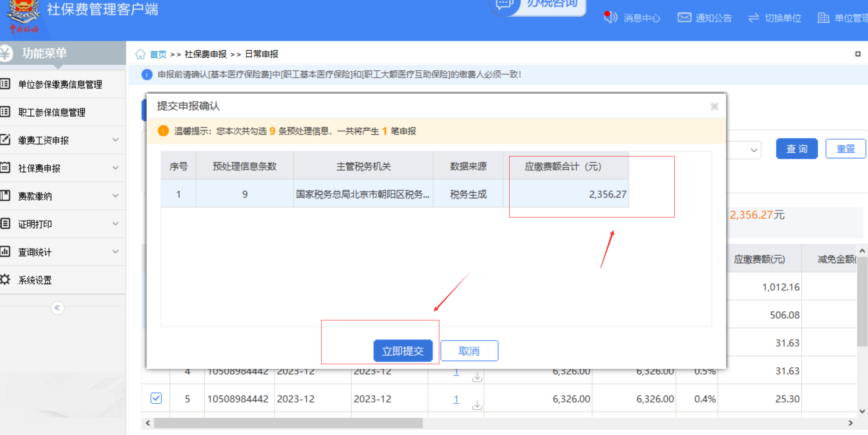The image size is (868, 435).
Task: Open 通知公告 envelope icon
Action: 684,18
